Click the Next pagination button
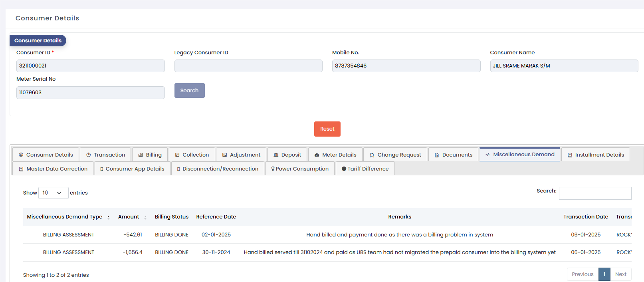This screenshot has width=644, height=282. tap(620, 274)
